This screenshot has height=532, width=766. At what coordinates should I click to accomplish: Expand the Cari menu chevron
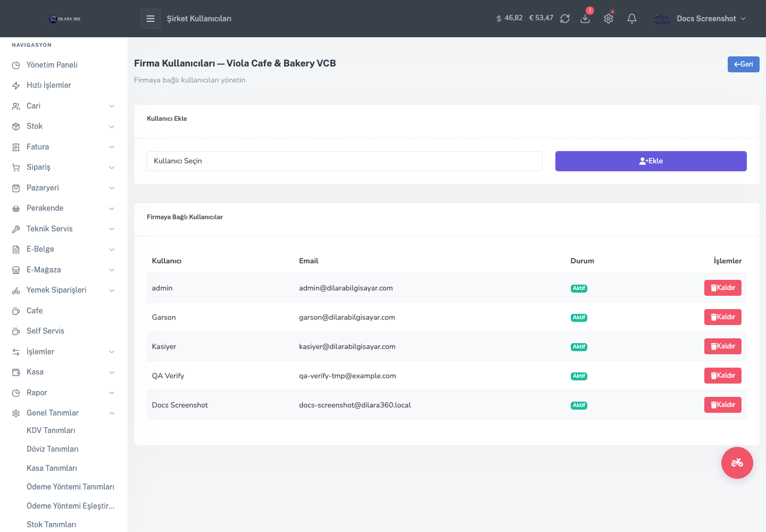112,106
